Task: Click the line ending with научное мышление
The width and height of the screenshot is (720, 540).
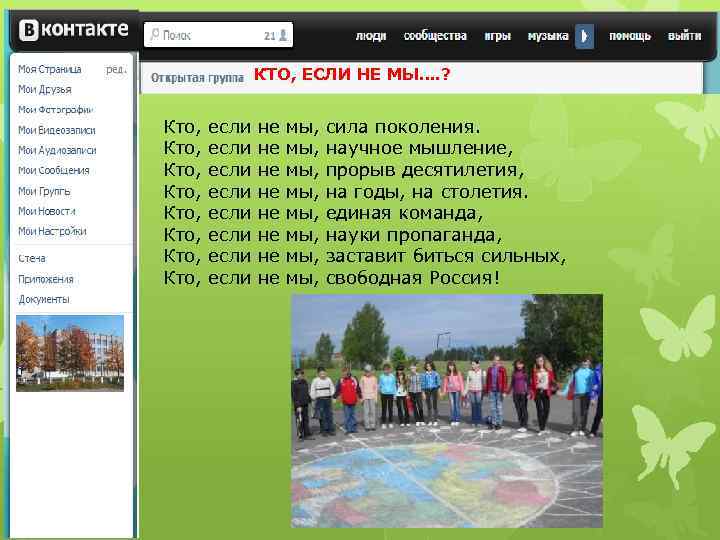Action: pos(338,148)
